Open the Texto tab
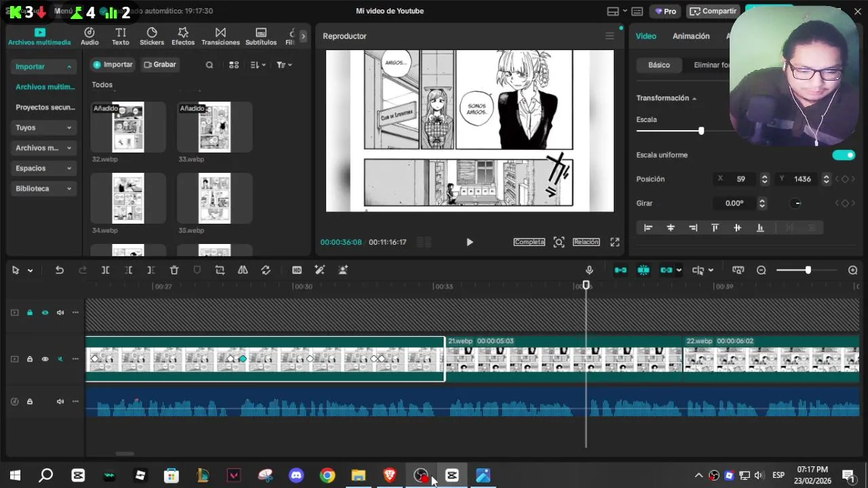The height and width of the screenshot is (488, 868). [x=121, y=37]
